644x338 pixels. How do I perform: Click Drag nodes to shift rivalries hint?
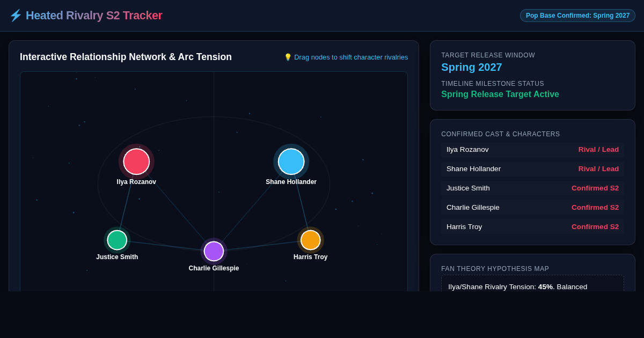tap(351, 57)
